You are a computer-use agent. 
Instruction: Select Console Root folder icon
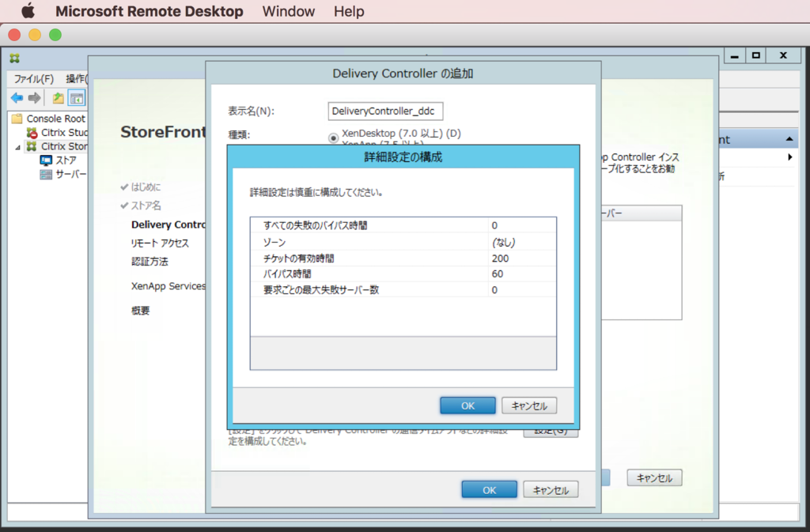click(x=17, y=119)
